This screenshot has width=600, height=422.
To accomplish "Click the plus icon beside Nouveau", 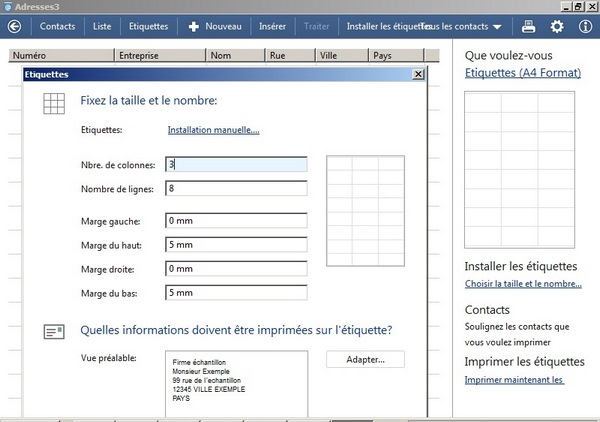I will (x=194, y=26).
